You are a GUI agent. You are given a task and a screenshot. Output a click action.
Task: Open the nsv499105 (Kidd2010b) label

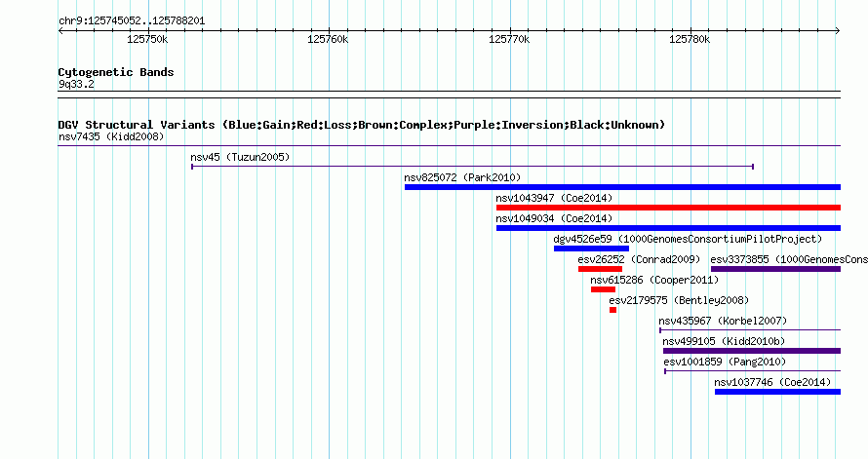click(724, 341)
